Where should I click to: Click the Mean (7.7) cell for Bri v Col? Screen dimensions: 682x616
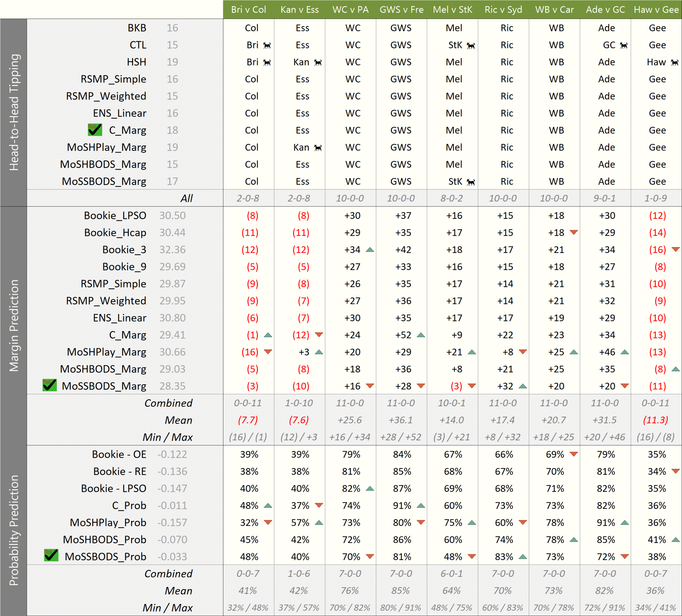(x=248, y=420)
